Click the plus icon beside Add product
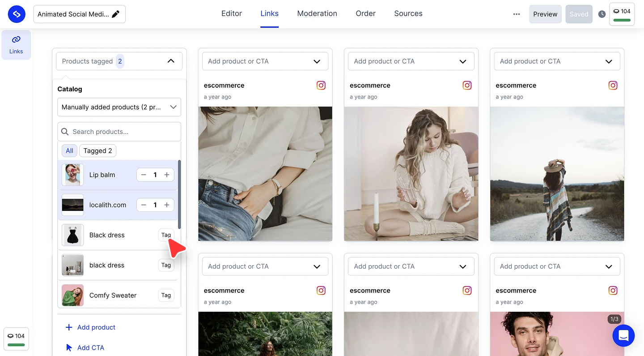 click(x=69, y=327)
